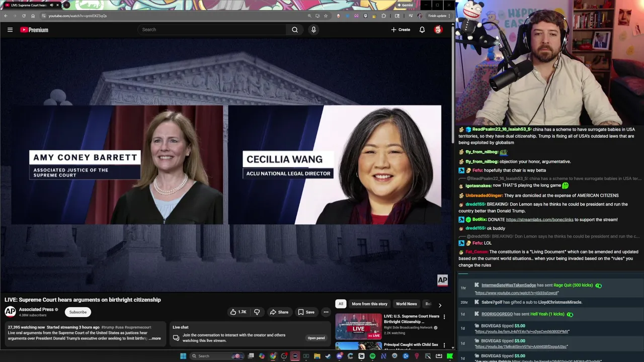Open the green Kick app on taskbar
The width and height of the screenshot is (644, 362).
450,356
